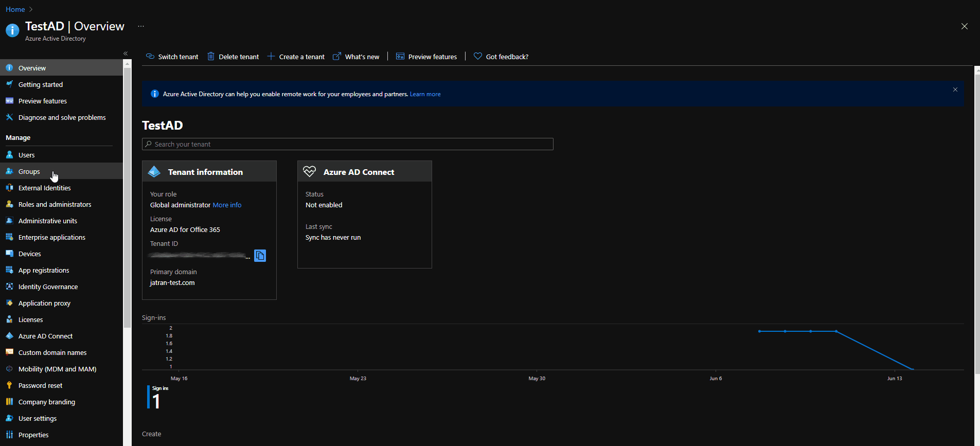Click the Application proxy icon

(9, 303)
